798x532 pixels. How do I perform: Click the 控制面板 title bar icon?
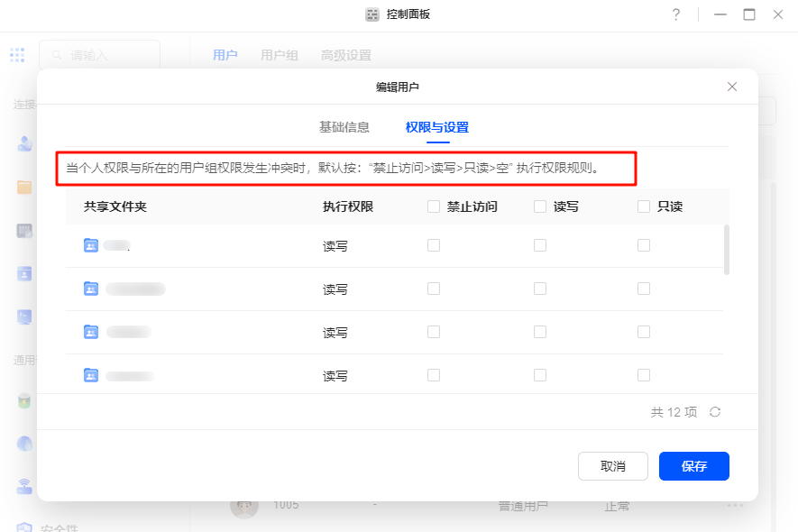[372, 14]
